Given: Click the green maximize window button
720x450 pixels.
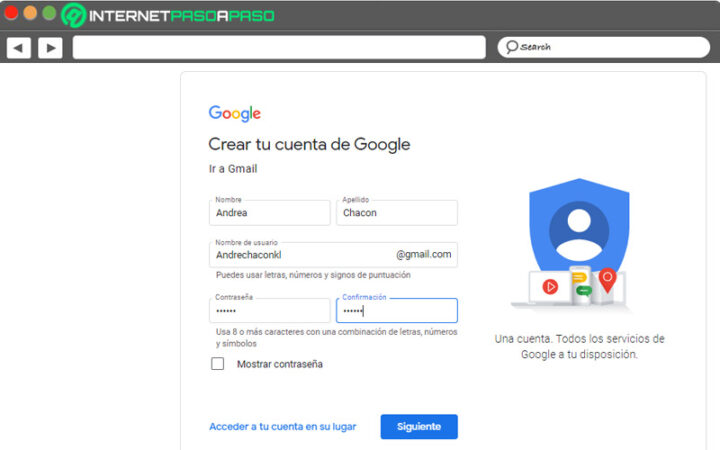Looking at the screenshot, I should point(49,12).
